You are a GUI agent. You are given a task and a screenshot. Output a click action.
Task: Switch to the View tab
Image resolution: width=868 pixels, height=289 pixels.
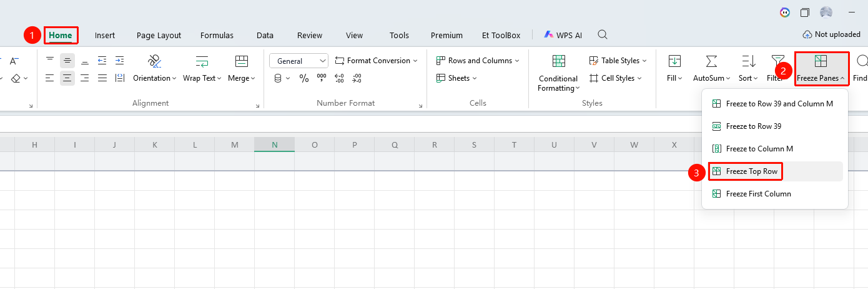click(354, 35)
